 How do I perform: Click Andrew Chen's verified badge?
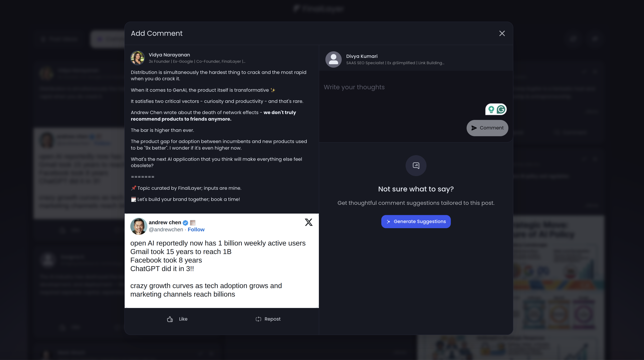(185, 223)
